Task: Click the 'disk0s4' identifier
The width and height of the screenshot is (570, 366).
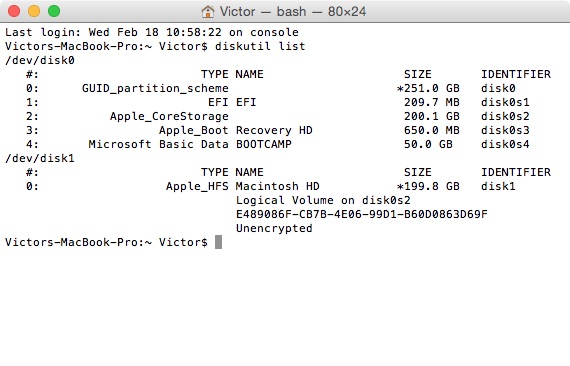Action: 505,144
